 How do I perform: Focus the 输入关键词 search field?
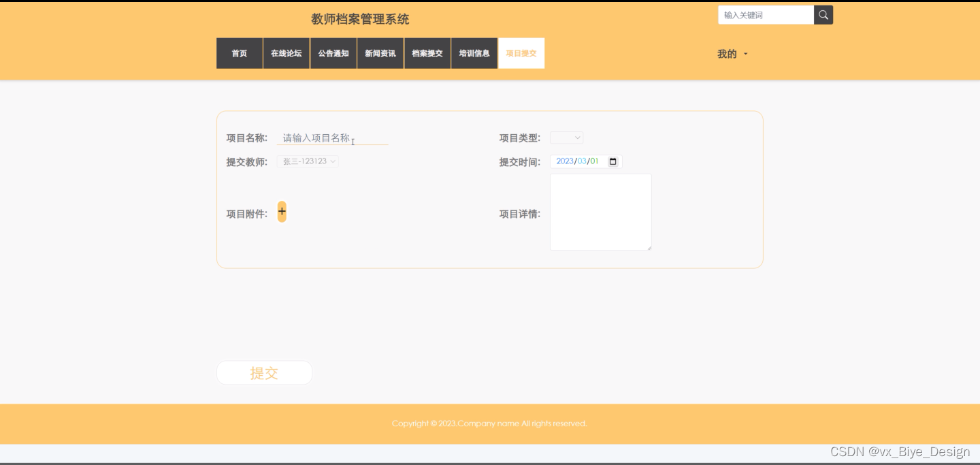[766, 15]
